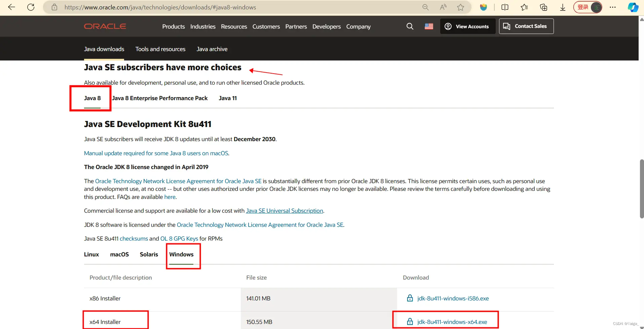Open browser settings and more menu
Image resolution: width=644 pixels, height=329 pixels.
[613, 7]
